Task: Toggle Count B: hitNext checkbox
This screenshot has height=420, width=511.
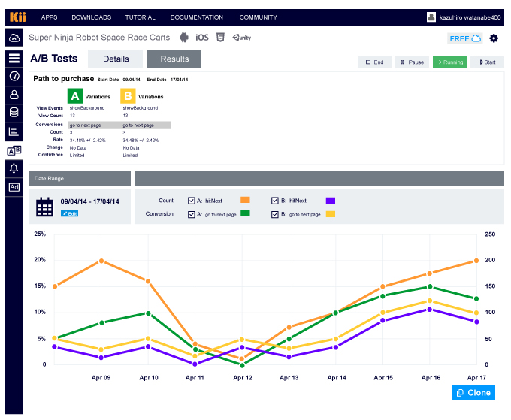Action: point(275,201)
